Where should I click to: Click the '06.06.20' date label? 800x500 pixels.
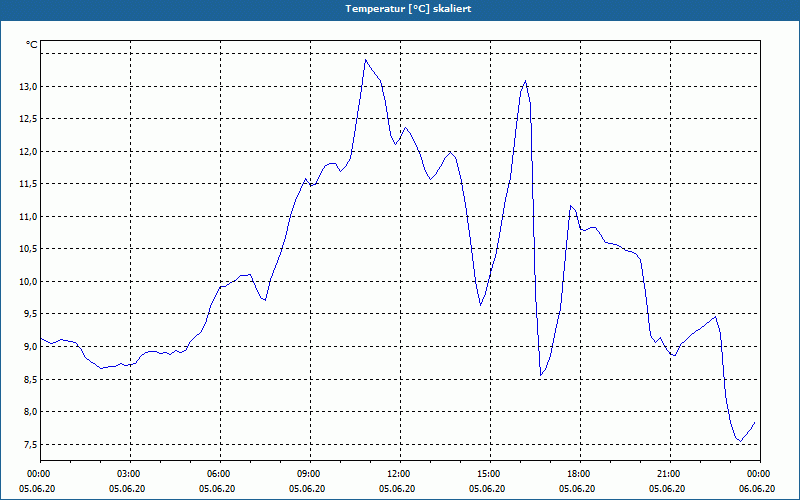click(757, 489)
